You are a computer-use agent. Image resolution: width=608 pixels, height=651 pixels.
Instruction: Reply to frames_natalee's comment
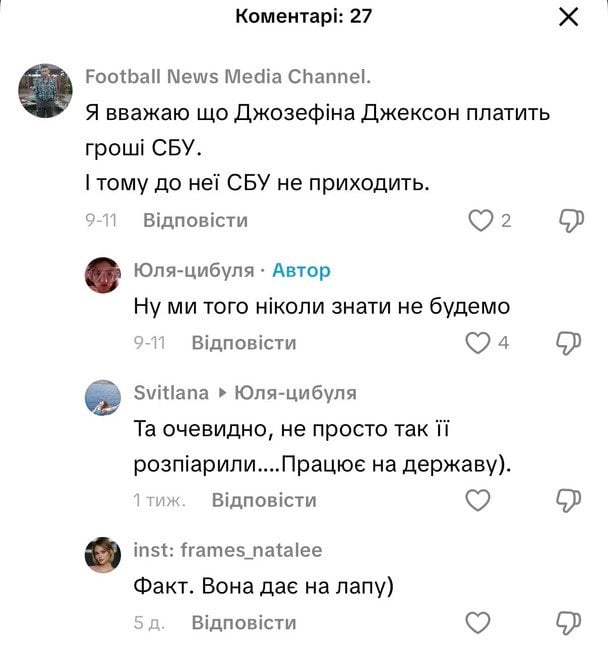[x=244, y=623]
